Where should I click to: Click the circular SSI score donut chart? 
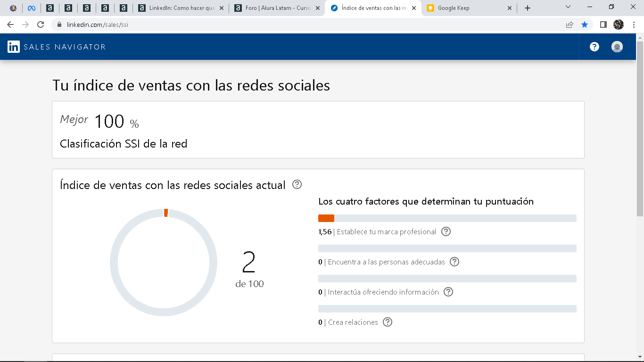tap(164, 262)
